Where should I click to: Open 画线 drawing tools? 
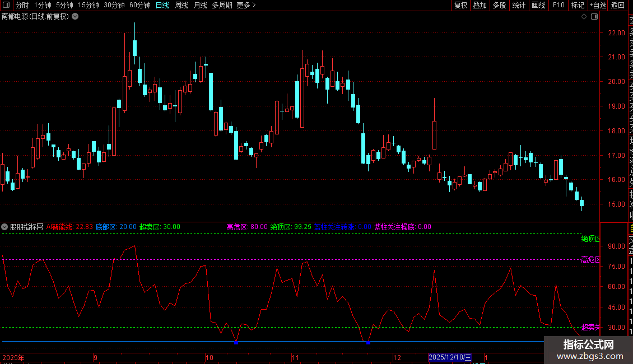pyautogui.click(x=538, y=5)
